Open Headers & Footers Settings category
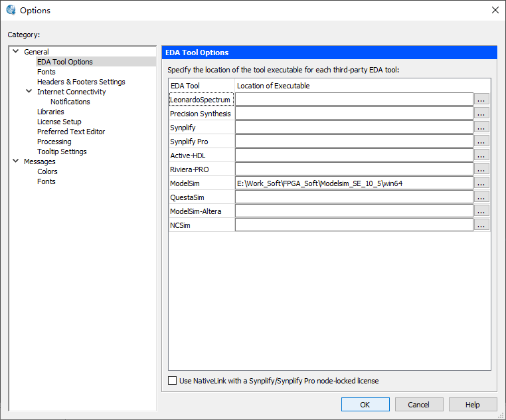The height and width of the screenshot is (420, 506). click(x=81, y=82)
